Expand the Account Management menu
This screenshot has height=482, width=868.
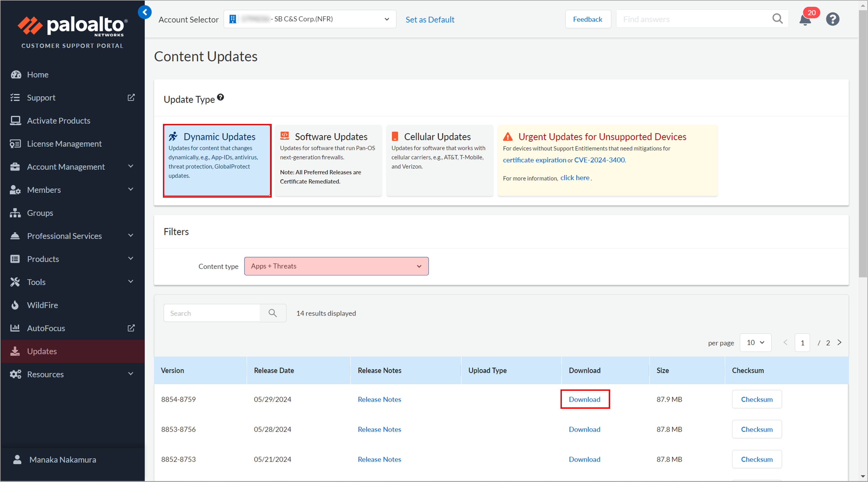click(131, 166)
